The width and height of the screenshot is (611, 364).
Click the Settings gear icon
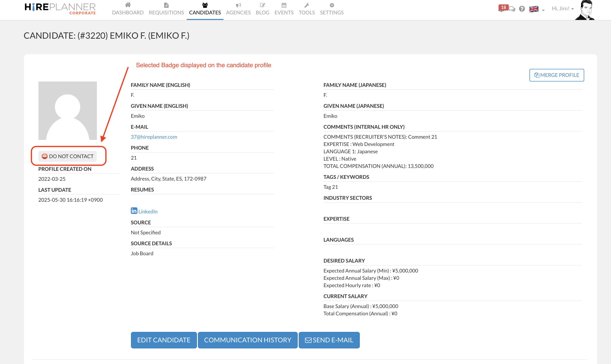[332, 5]
